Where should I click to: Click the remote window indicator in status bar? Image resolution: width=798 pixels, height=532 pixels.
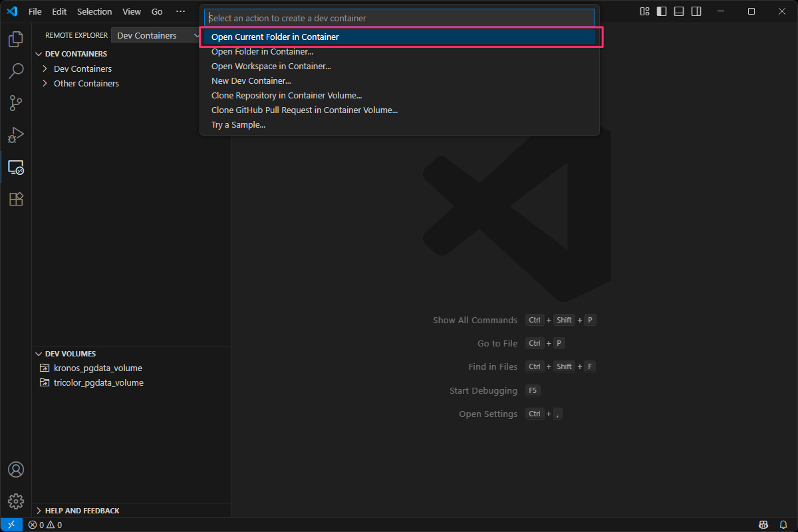click(x=11, y=525)
